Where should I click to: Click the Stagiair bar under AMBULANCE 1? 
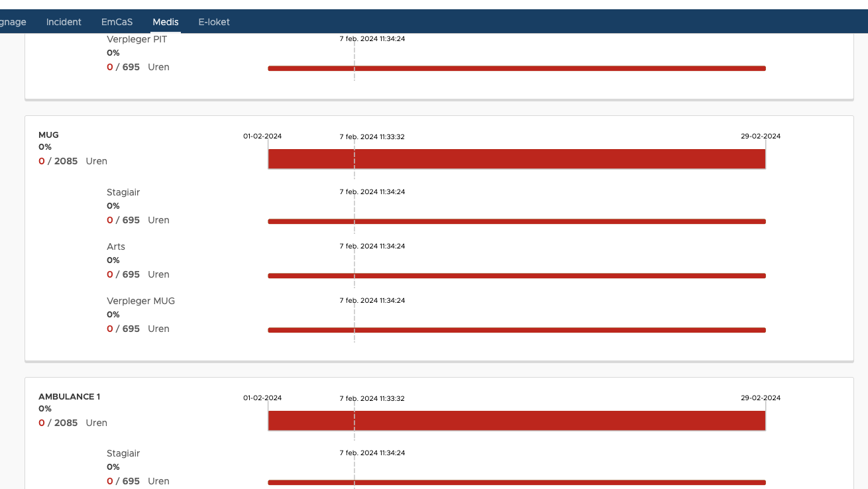click(516, 482)
